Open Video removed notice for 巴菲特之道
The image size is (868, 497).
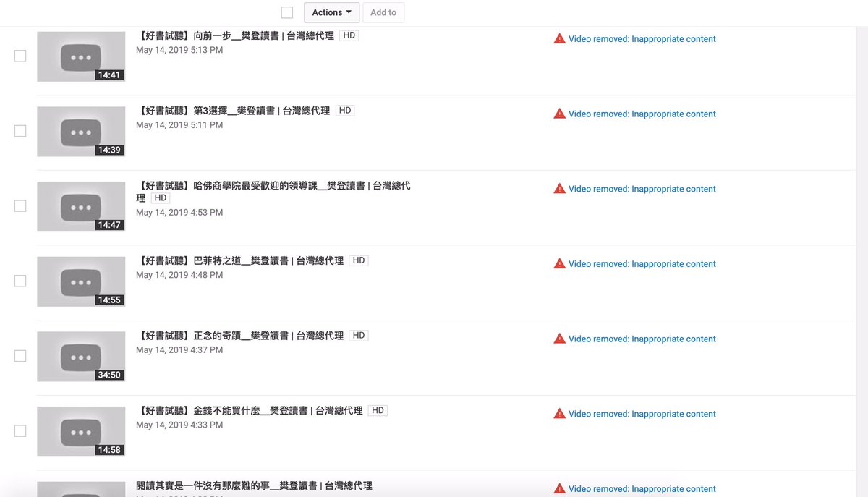point(642,264)
